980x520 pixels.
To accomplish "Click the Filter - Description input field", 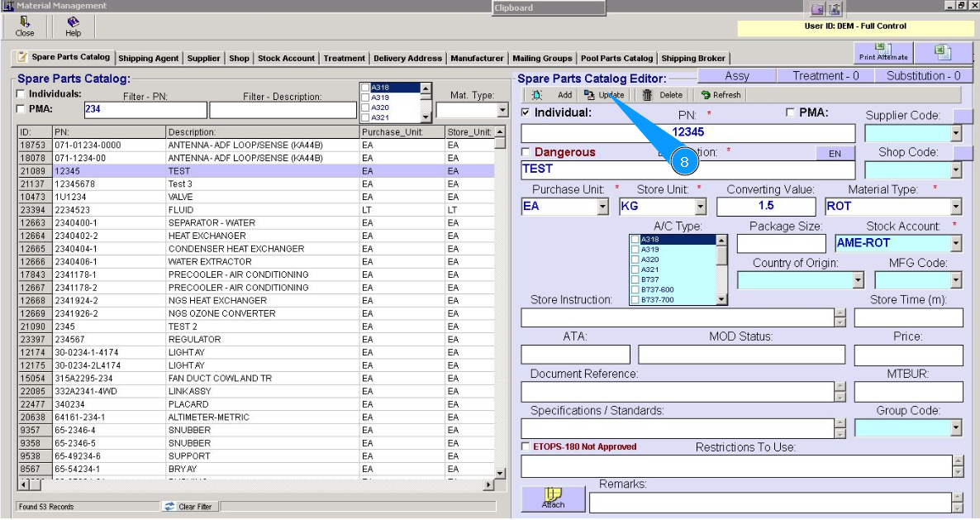I will [283, 110].
